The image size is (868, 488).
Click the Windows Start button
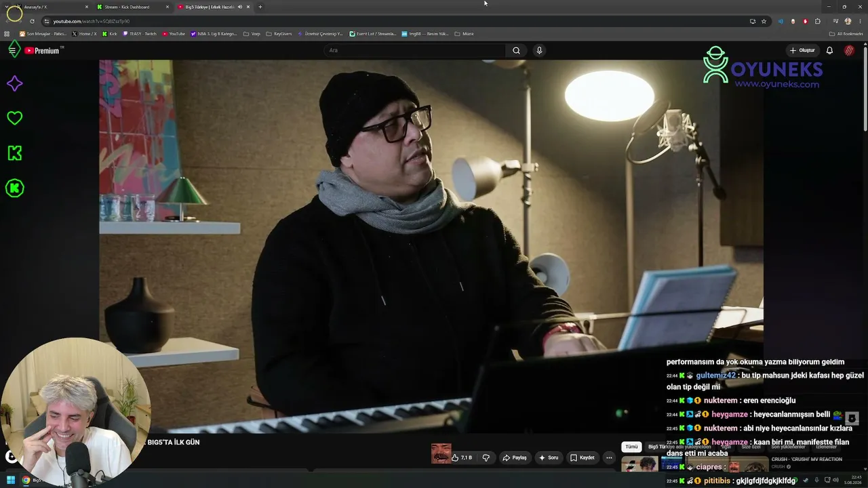tap(11, 481)
